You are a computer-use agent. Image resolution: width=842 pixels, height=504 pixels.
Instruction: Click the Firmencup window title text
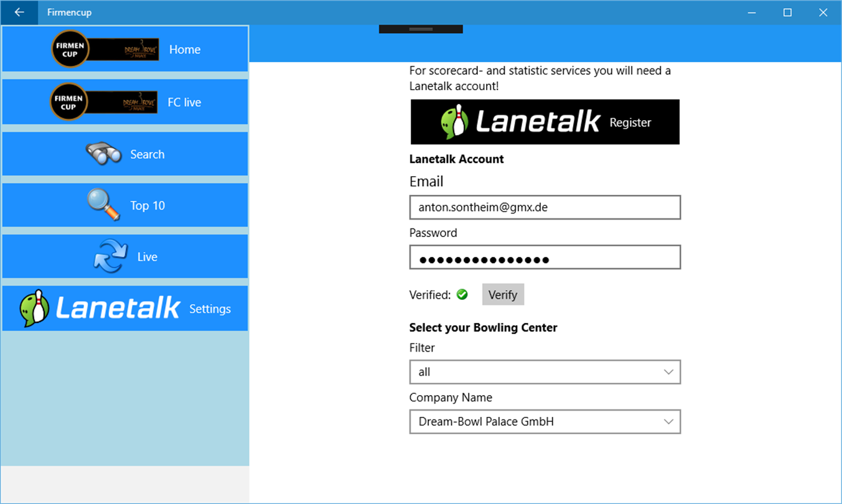click(69, 12)
